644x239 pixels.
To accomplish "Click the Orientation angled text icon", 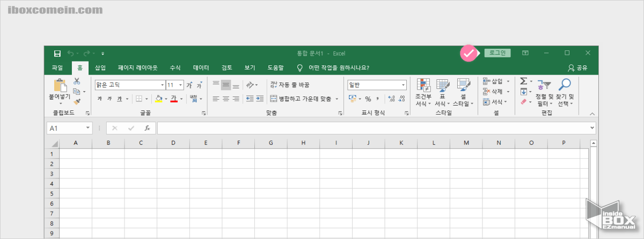I will (x=250, y=85).
